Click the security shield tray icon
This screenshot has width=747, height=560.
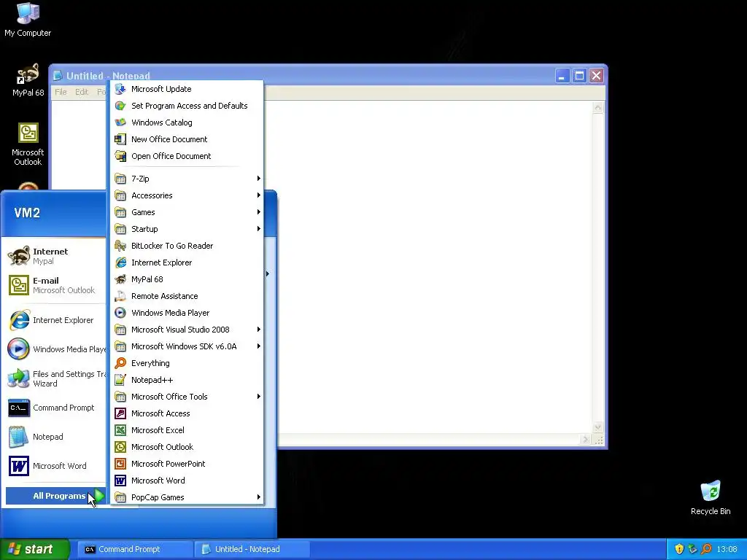679,549
